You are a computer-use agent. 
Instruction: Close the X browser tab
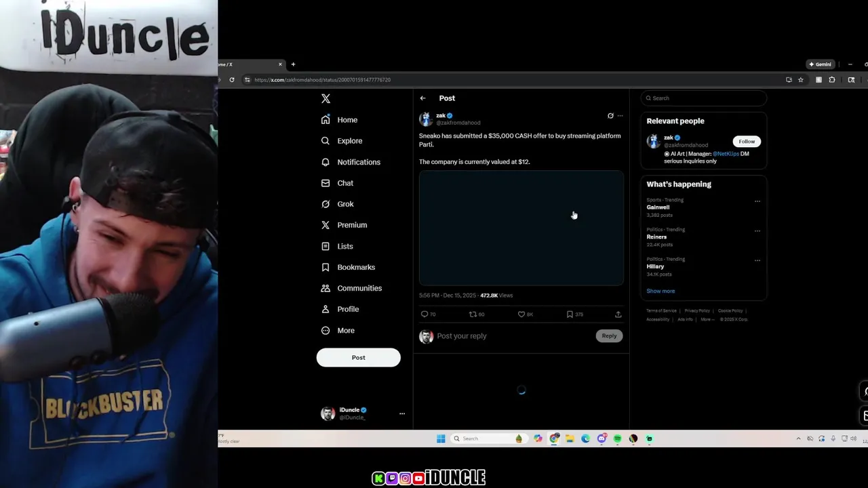[x=280, y=64]
